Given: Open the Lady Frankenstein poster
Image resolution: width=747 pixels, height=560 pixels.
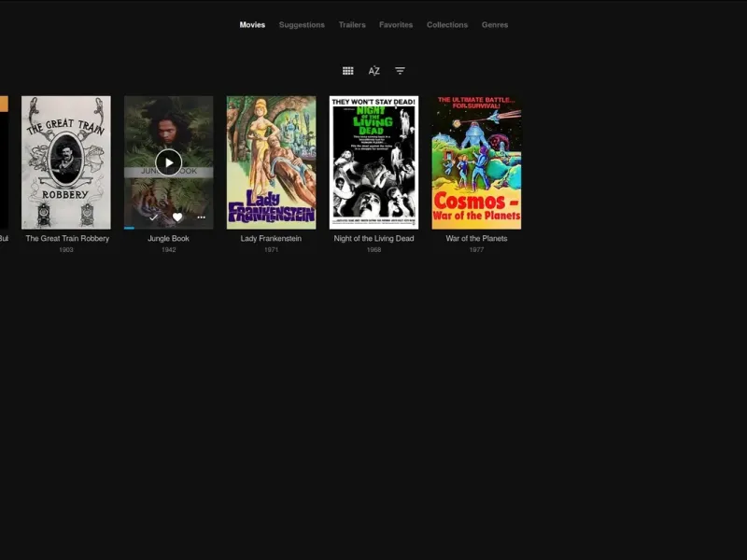Looking at the screenshot, I should coord(271,162).
